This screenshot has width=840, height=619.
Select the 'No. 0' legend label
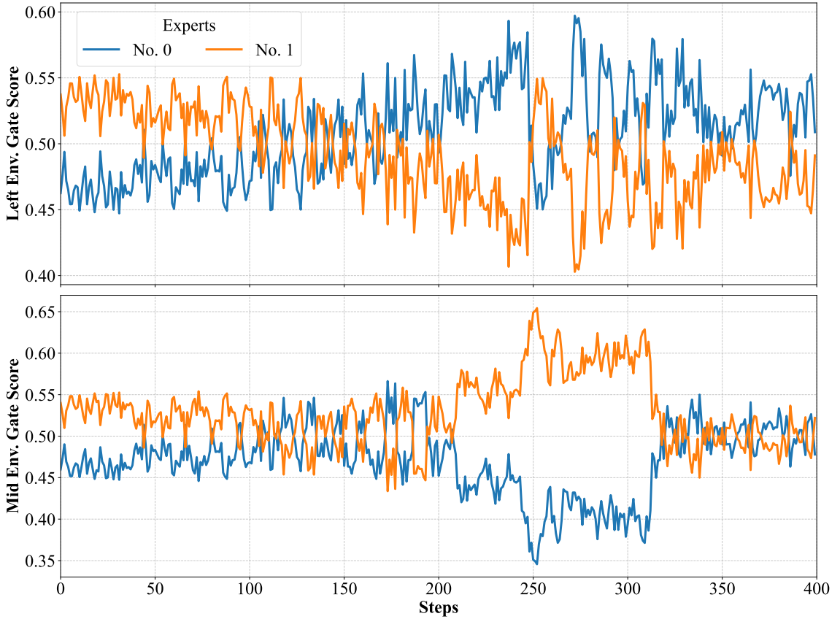[x=153, y=50]
